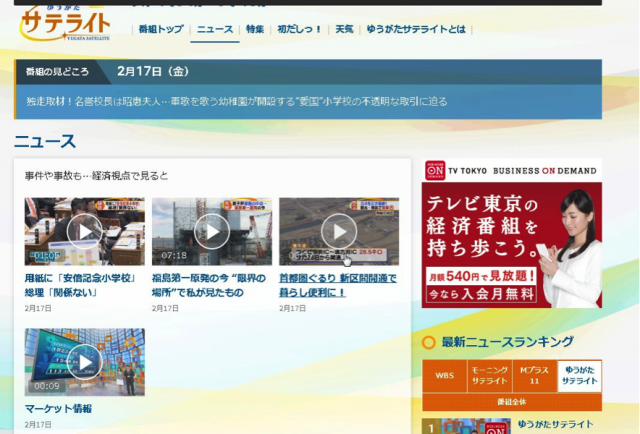Open the 番組トップ nav item
The height and width of the screenshot is (434, 640).
(x=161, y=29)
